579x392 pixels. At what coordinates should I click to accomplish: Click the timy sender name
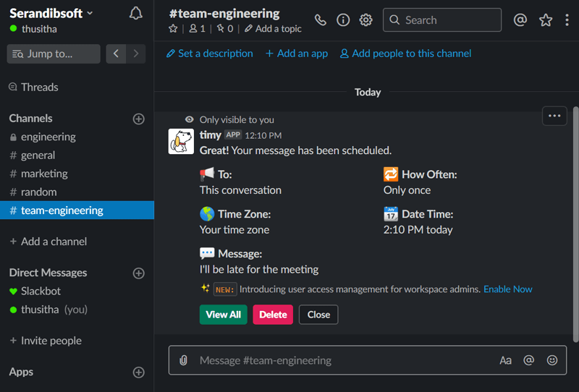tap(210, 135)
